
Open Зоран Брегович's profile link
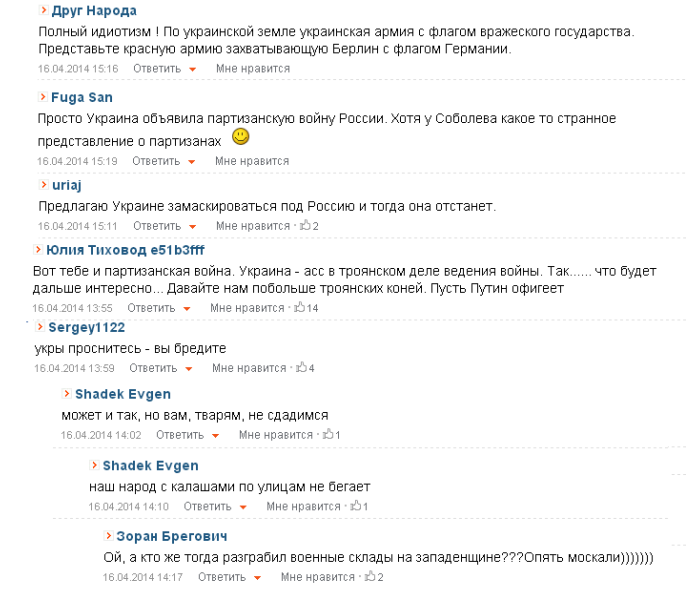[x=172, y=536]
